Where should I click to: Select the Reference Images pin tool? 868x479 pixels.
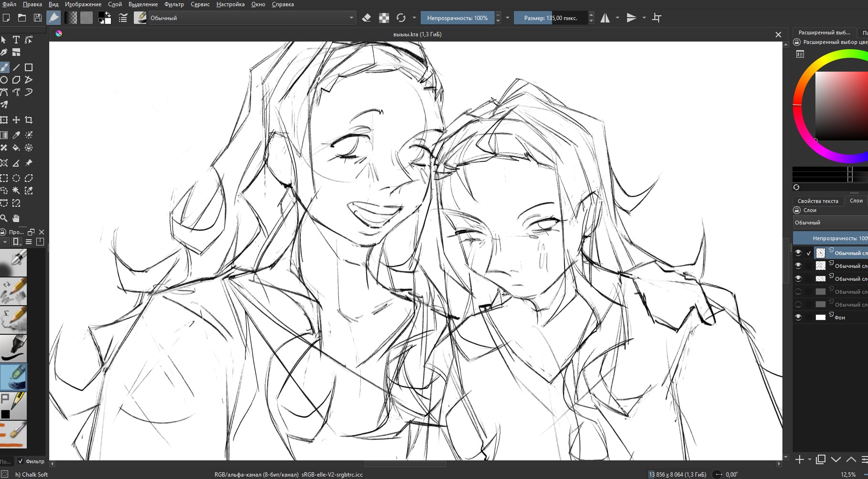pos(29,163)
